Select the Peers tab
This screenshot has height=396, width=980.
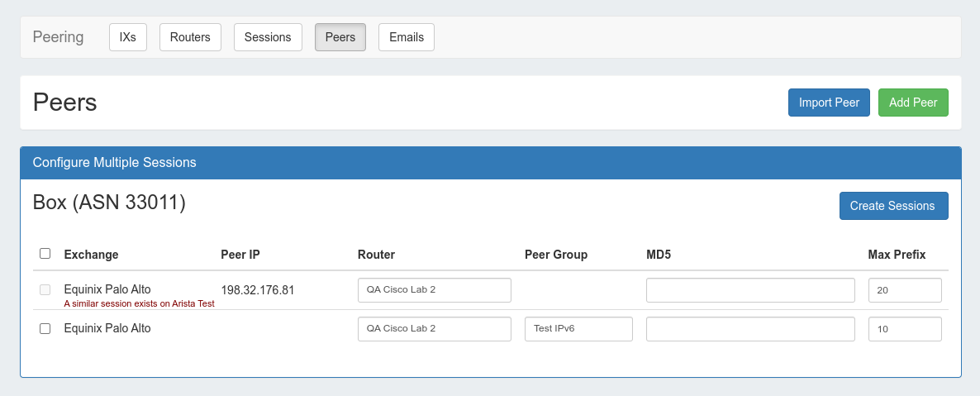pos(340,37)
